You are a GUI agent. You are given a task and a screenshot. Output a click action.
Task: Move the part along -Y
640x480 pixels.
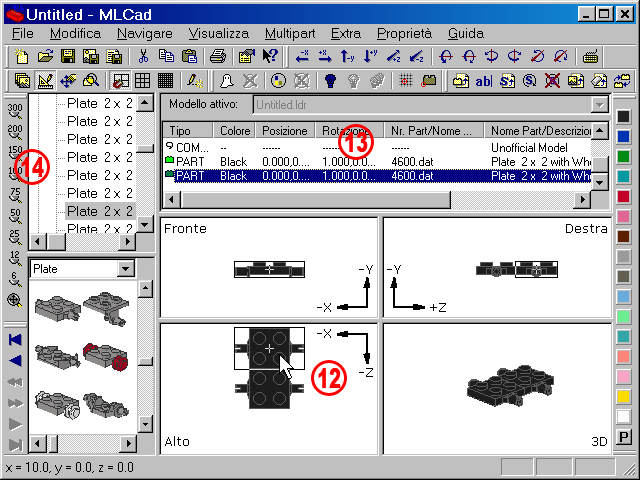(x=347, y=56)
